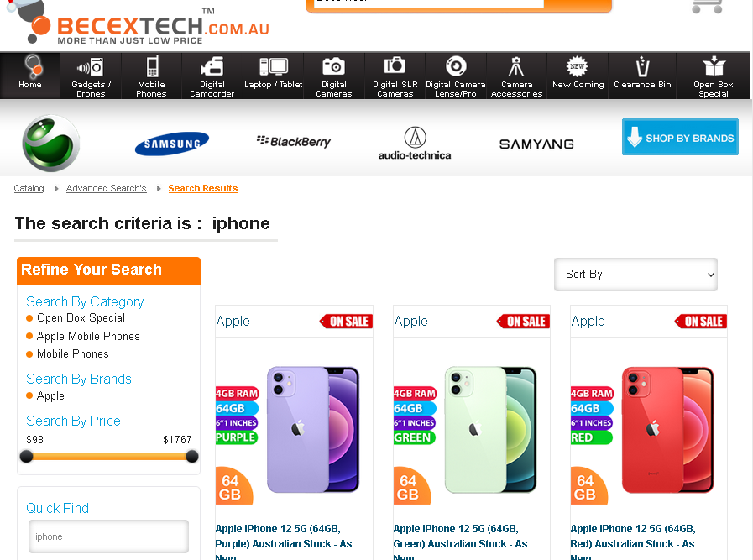Filter by Apple Mobile Phones category
The width and height of the screenshot is (753, 560).
pos(88,336)
